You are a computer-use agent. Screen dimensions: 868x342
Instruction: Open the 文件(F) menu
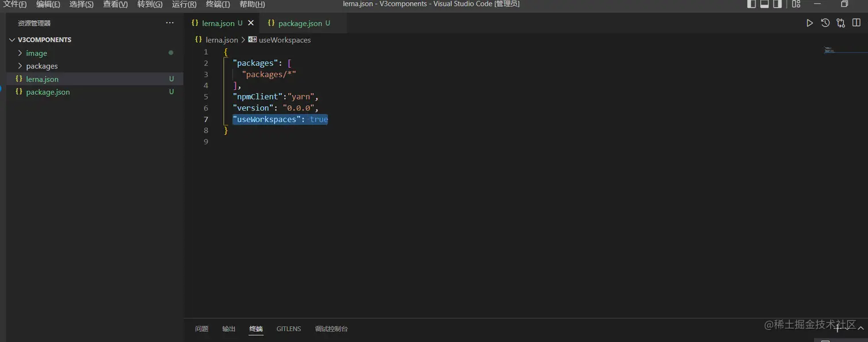[15, 4]
